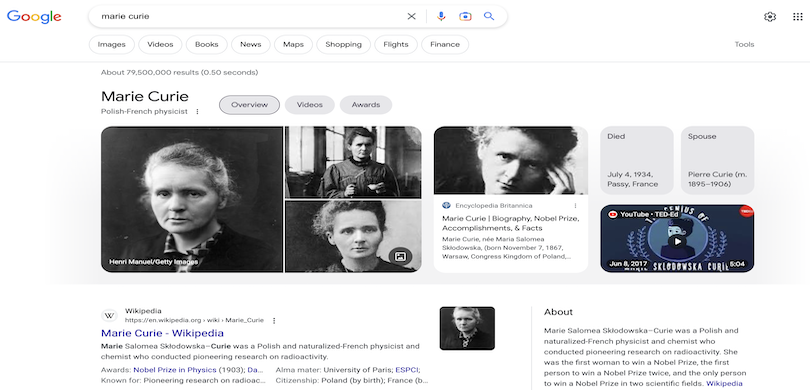Screen dimensions: 810x390
Task: Click the About heading
Action: coord(558,312)
